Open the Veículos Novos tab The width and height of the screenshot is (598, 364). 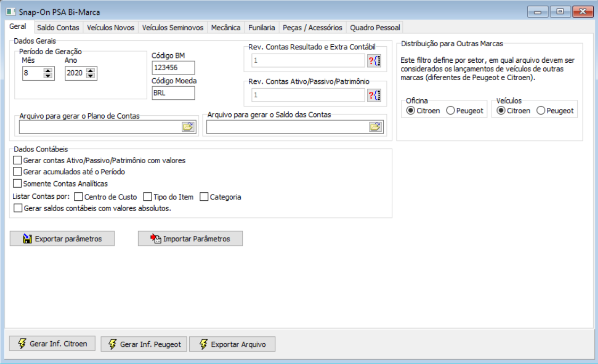[x=111, y=28]
